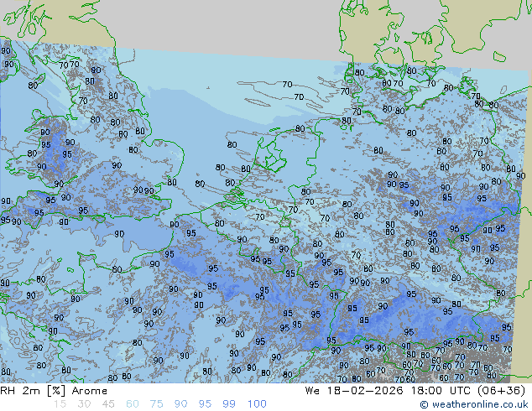The image size is (532, 411).
Task: Select the legend value 15
Action: (60, 404)
